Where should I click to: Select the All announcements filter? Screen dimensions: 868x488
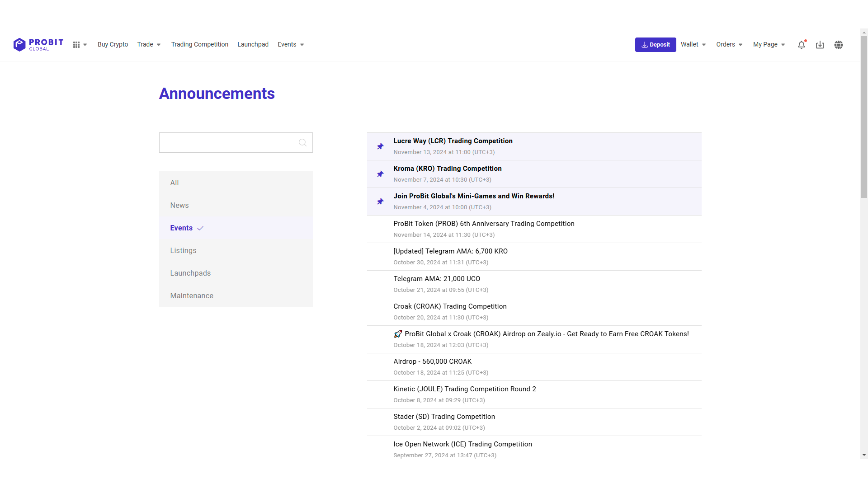[174, 183]
